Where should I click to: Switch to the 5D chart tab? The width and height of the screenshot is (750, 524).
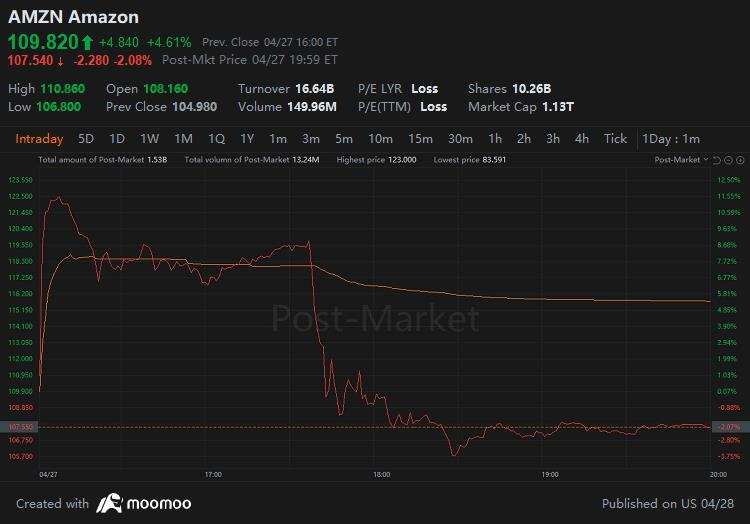click(x=86, y=139)
